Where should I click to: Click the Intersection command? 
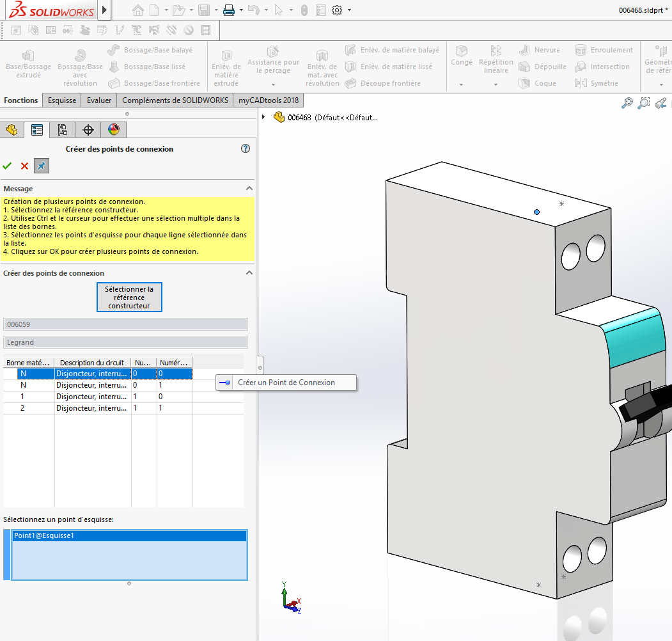[602, 67]
